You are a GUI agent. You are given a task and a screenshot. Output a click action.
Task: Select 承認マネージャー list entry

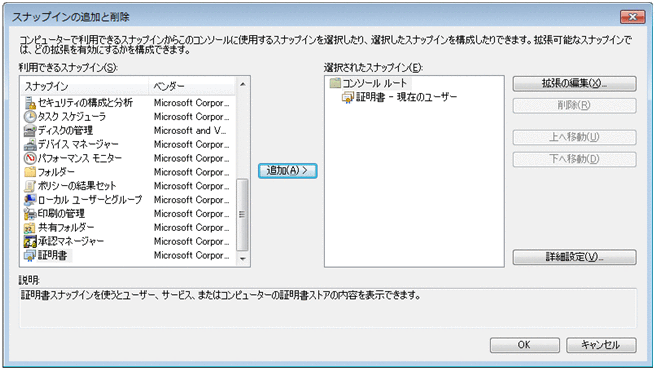click(70, 241)
